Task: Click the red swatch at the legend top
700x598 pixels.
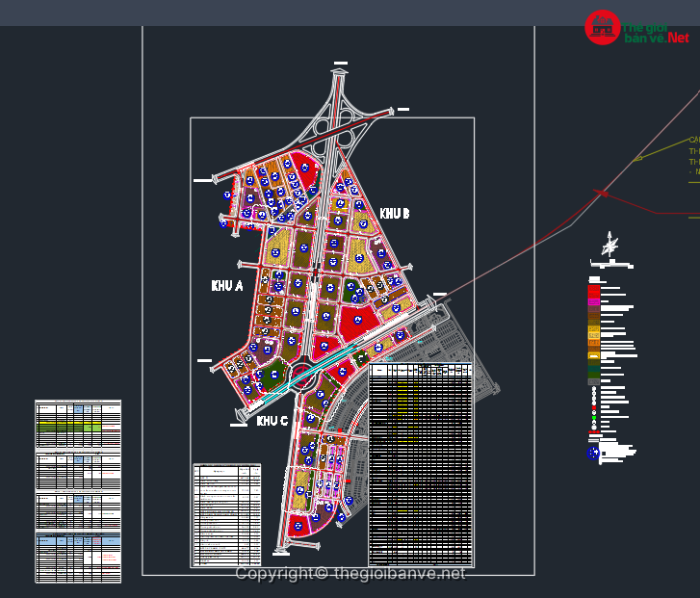Action: tap(594, 290)
